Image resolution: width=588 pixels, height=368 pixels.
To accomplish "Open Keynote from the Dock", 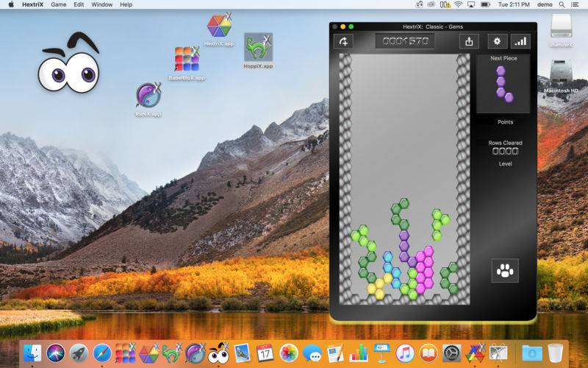I will point(381,353).
